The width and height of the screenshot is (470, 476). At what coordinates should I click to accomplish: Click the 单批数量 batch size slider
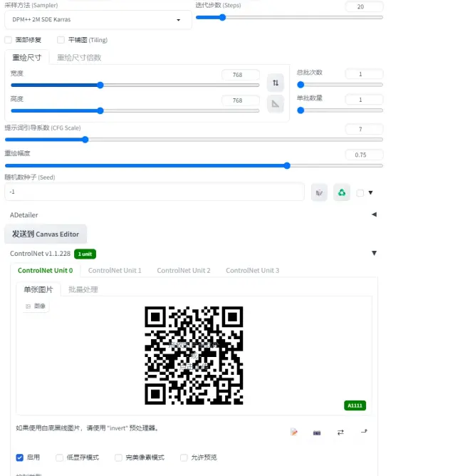click(x=340, y=110)
